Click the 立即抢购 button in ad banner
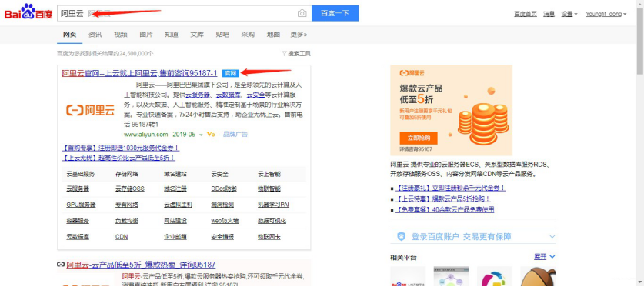644x287 pixels. click(419, 138)
